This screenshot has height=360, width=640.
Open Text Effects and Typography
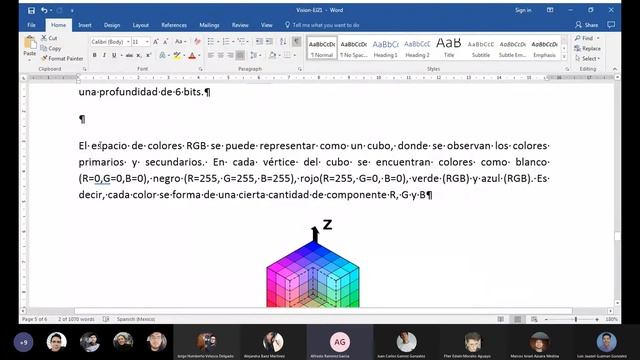tap(162, 55)
